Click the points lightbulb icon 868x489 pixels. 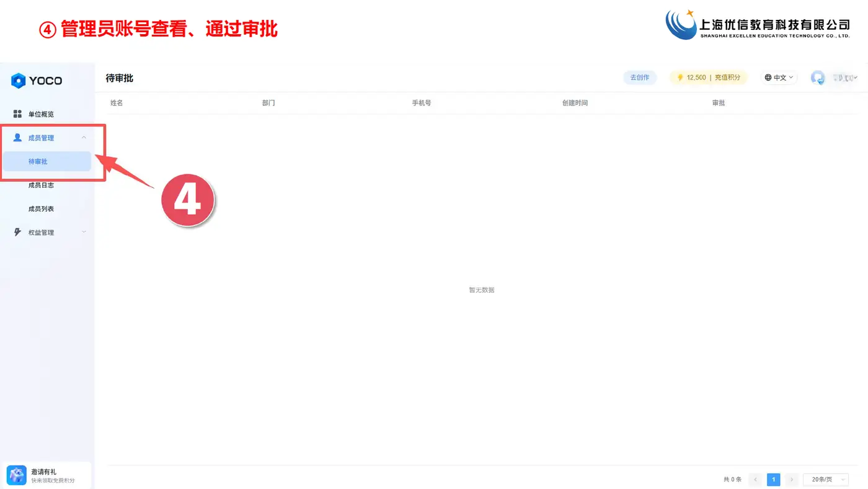(x=680, y=78)
